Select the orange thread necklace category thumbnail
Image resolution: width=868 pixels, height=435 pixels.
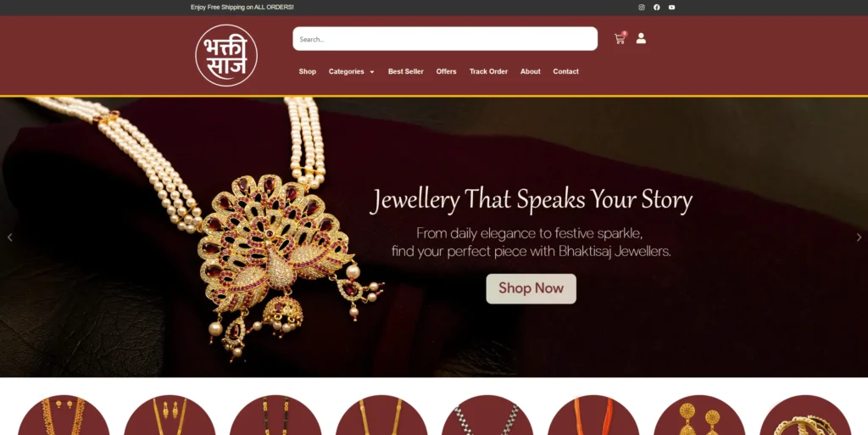(x=593, y=415)
